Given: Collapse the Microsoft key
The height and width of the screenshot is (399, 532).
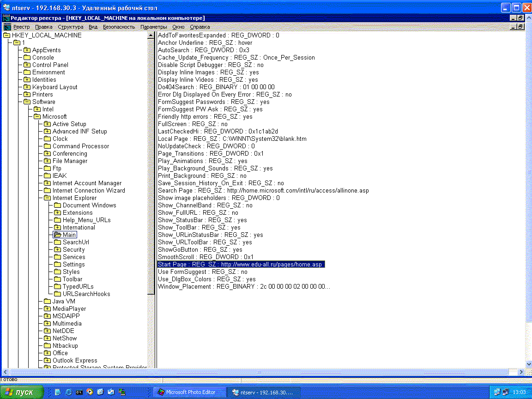Looking at the screenshot, I should tap(37, 117).
